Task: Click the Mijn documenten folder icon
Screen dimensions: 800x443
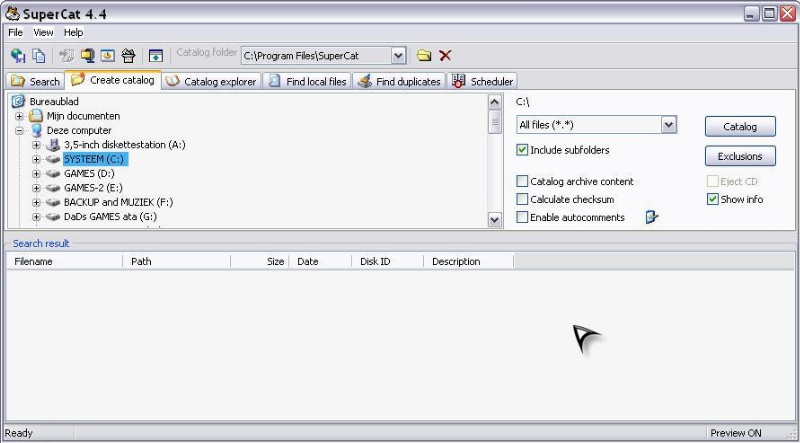Action: tap(36, 116)
